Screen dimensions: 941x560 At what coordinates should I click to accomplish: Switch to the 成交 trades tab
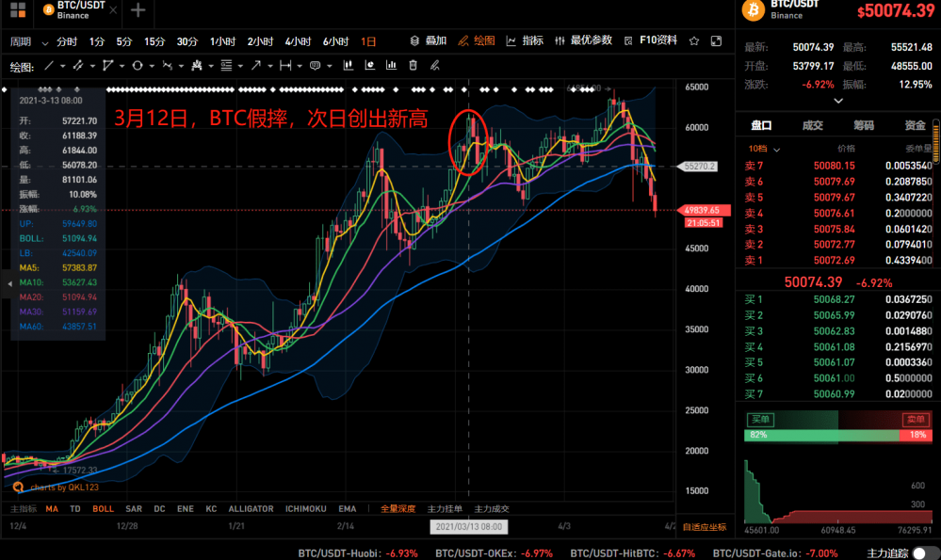tap(812, 125)
